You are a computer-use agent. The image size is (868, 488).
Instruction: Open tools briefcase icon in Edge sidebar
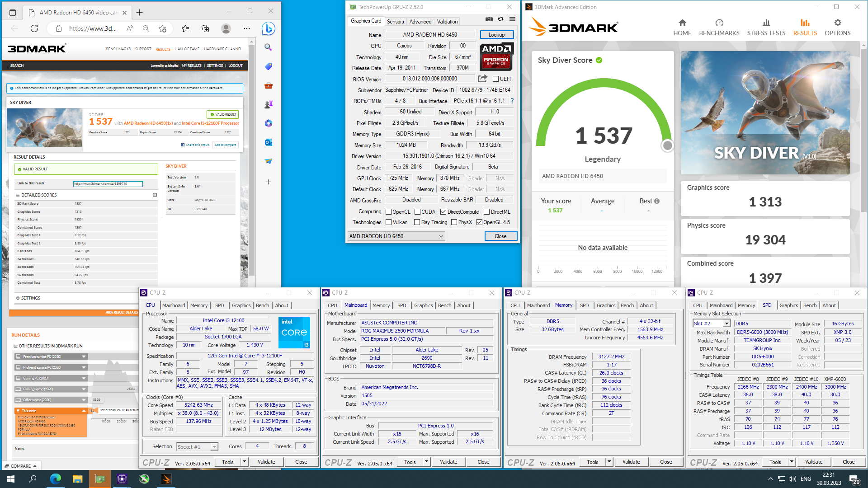(269, 85)
